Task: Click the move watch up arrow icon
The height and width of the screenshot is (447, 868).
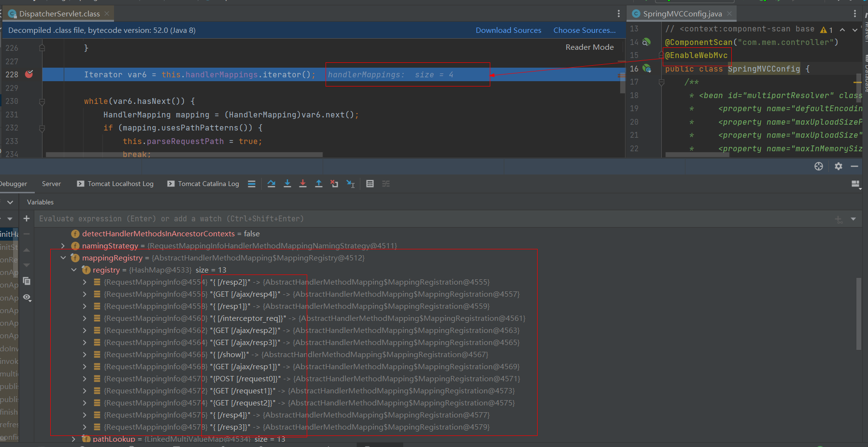Action: coord(27,250)
